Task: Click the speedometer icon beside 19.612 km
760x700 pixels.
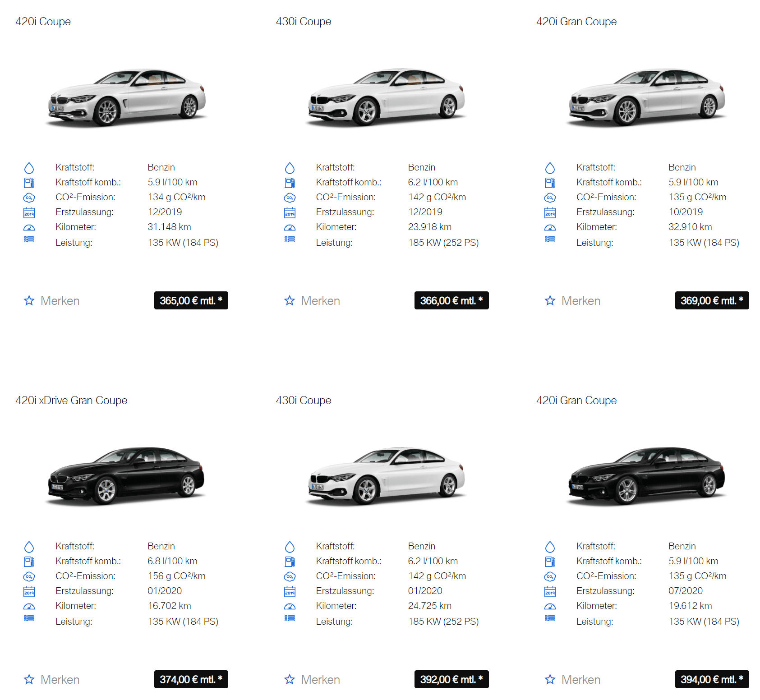Action: pos(550,607)
